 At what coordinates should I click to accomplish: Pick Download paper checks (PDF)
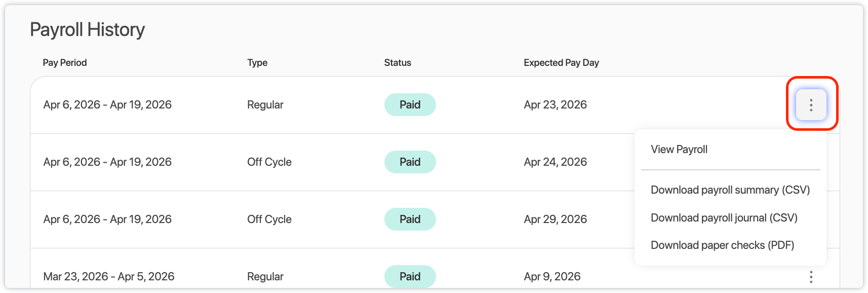coord(722,245)
